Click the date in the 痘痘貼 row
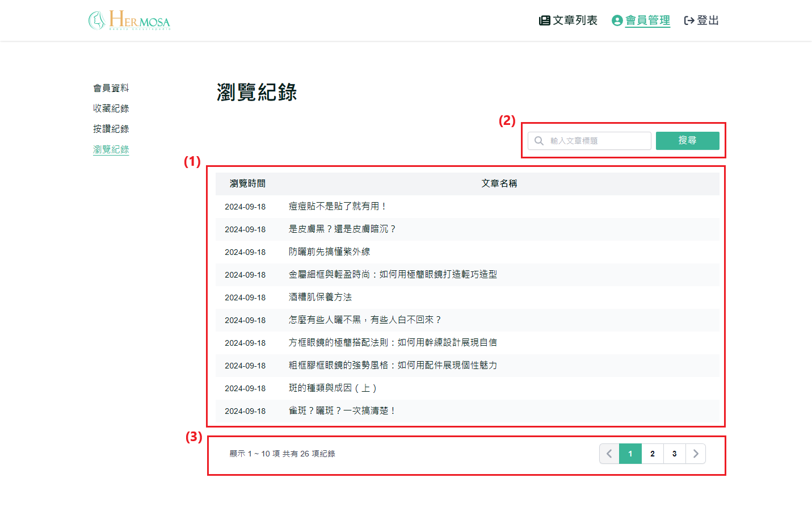812x507 pixels. 245,207
